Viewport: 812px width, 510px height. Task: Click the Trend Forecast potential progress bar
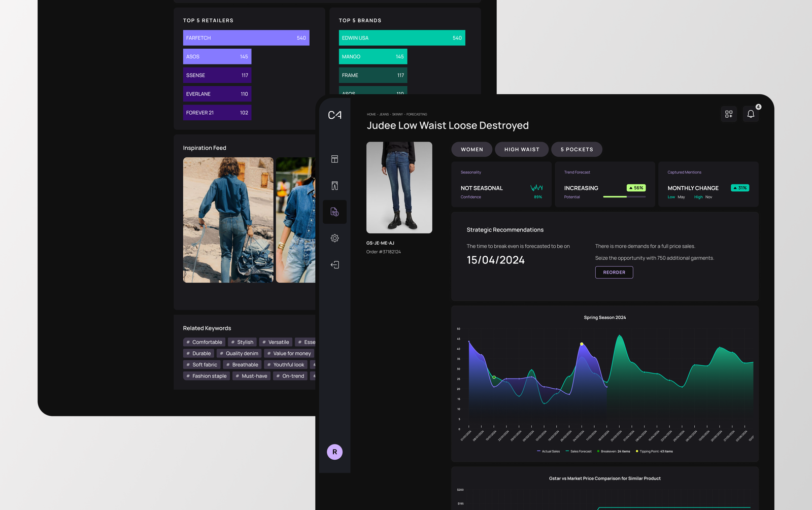[x=624, y=197]
